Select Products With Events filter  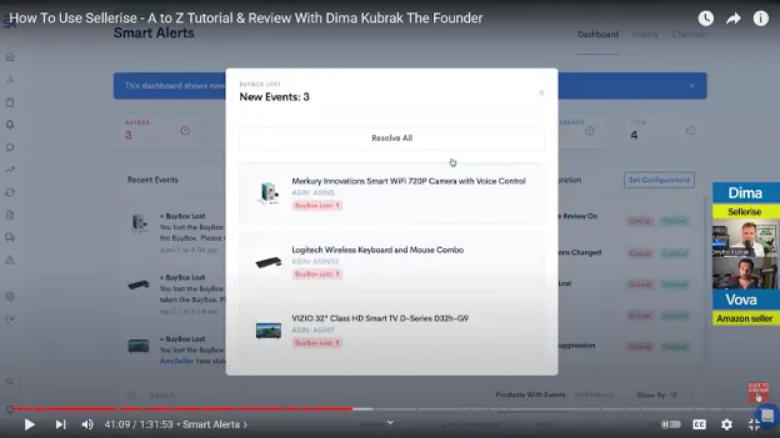pos(530,395)
